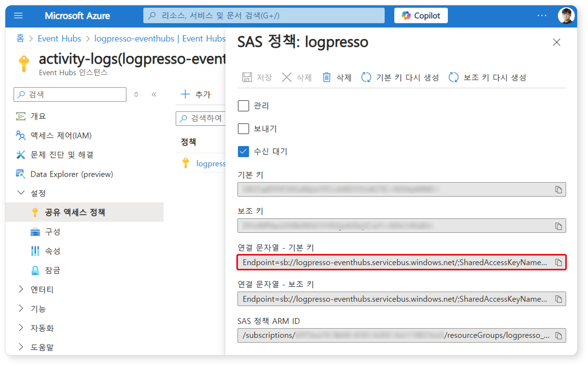This screenshot has width=588, height=366.
Task: Click the 잠금 padlock icon
Action: pyautogui.click(x=35, y=270)
